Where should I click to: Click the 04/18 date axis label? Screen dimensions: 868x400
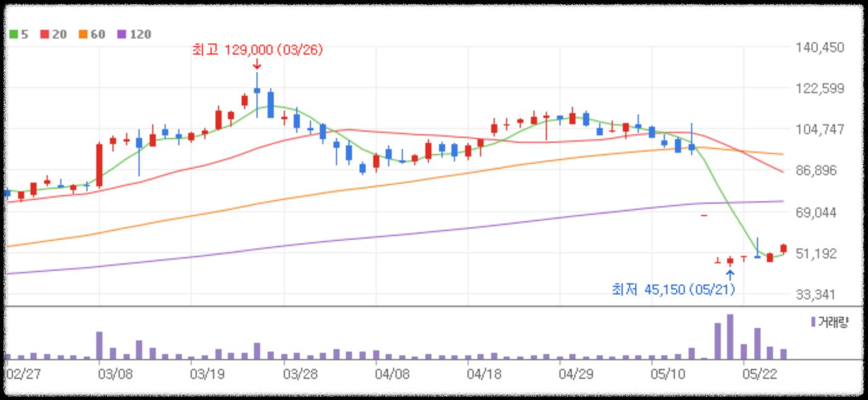[x=484, y=375]
